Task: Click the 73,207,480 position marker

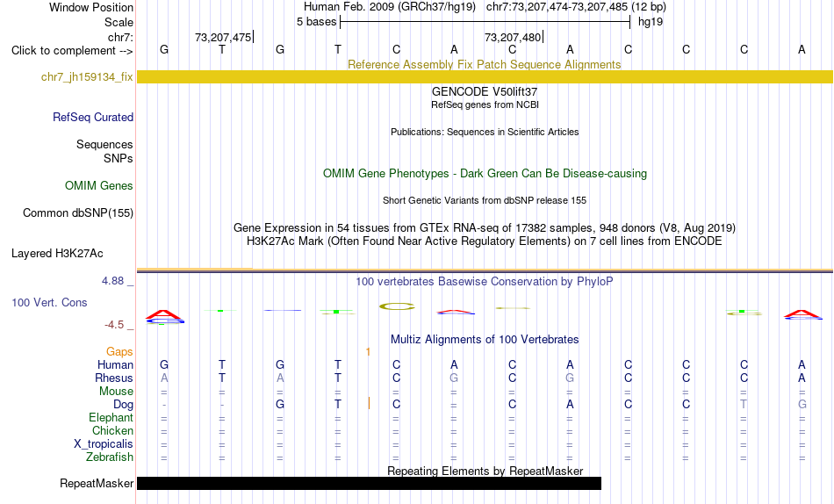Action: click(514, 37)
